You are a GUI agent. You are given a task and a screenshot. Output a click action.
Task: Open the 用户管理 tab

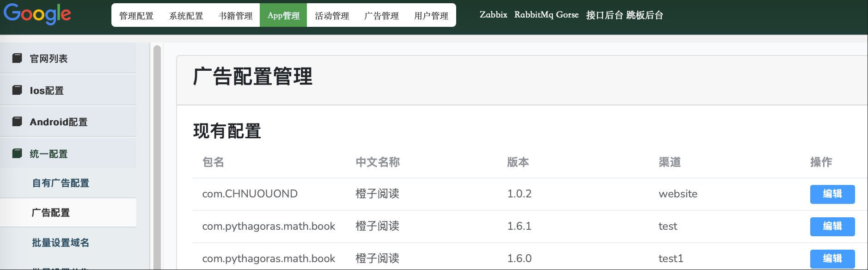(431, 16)
